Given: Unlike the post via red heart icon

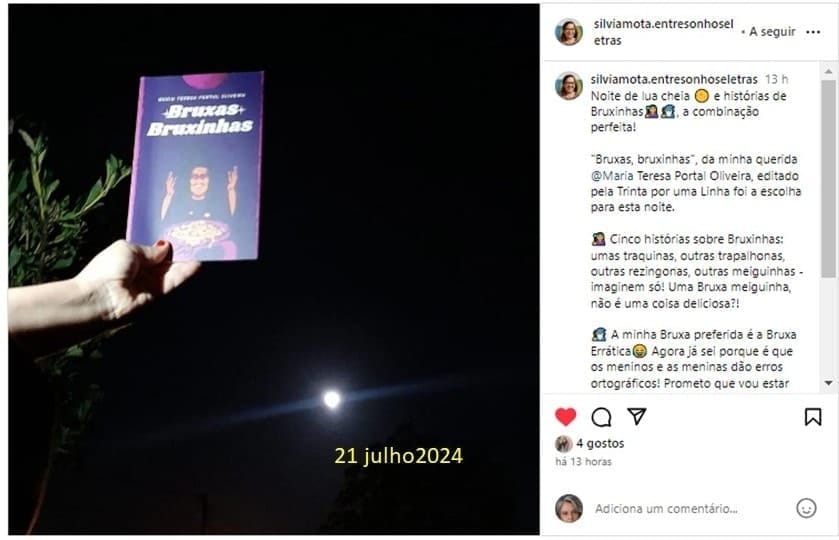Looking at the screenshot, I should (566, 416).
